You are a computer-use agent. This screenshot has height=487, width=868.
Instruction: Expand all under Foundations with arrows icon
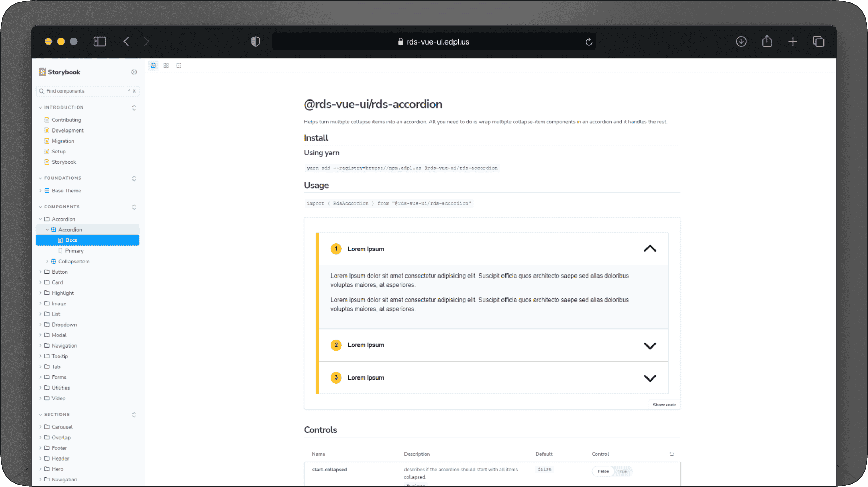[x=134, y=178]
